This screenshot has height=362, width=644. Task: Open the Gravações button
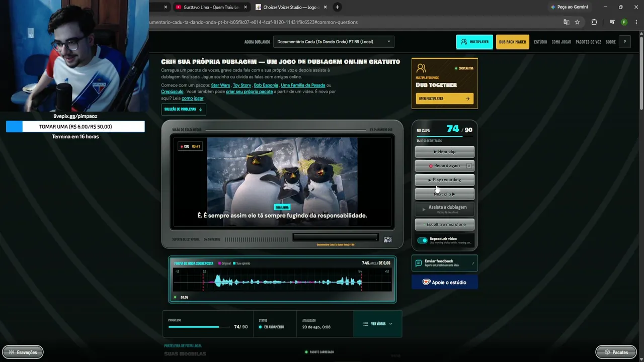(x=23, y=352)
